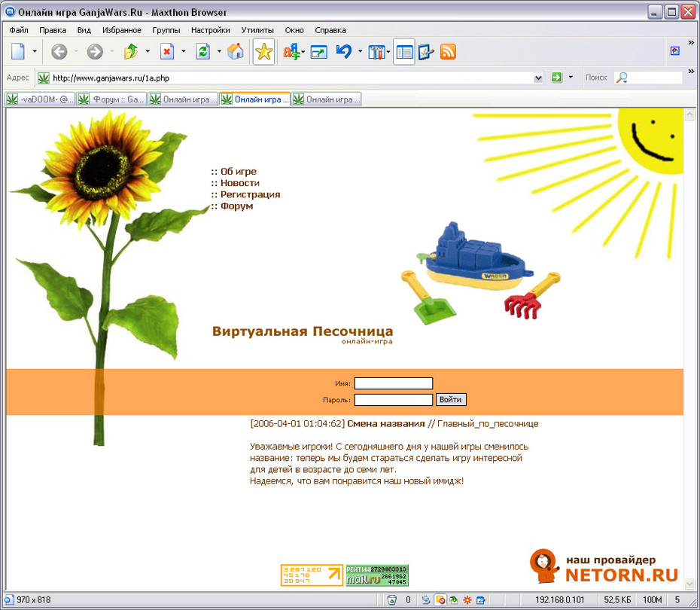Open the Вид menu

(x=84, y=30)
